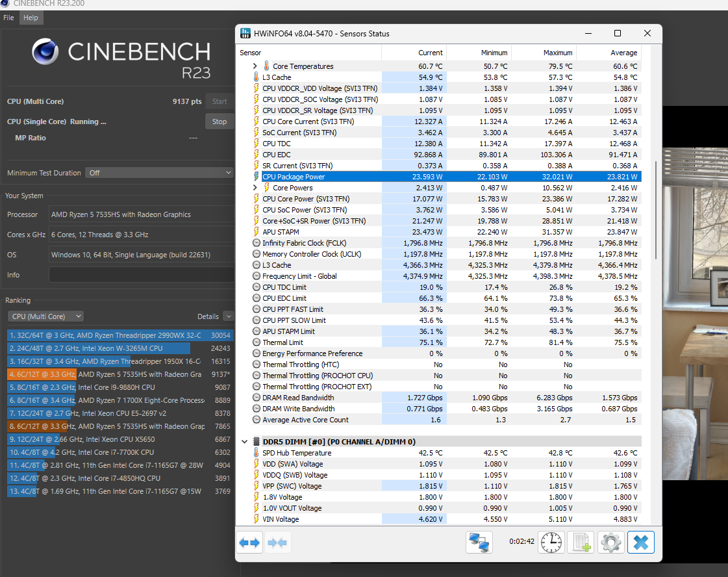Click the HWiNFO expand layout arrows icon
Image resolution: width=728 pixels, height=577 pixels.
coord(249,542)
